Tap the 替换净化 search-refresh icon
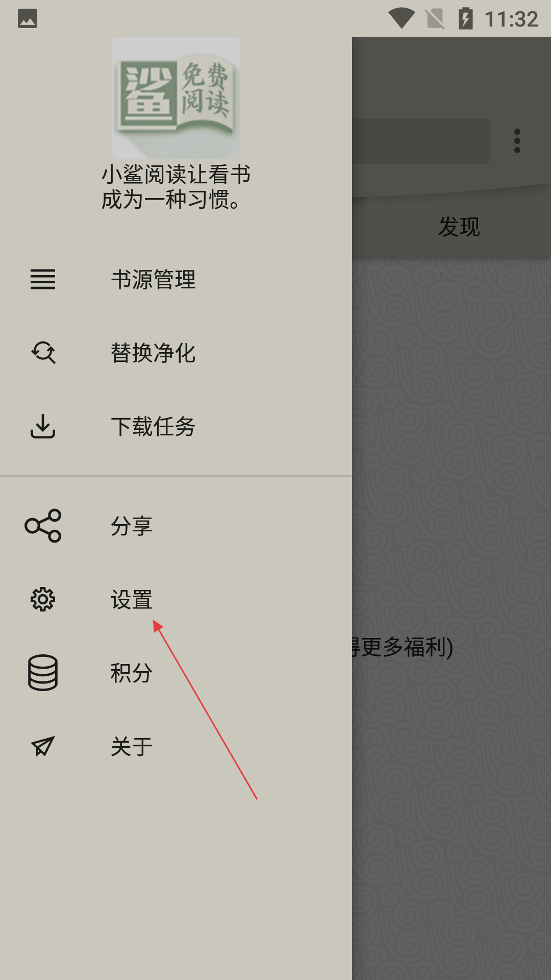The height and width of the screenshot is (980, 551). 43,353
